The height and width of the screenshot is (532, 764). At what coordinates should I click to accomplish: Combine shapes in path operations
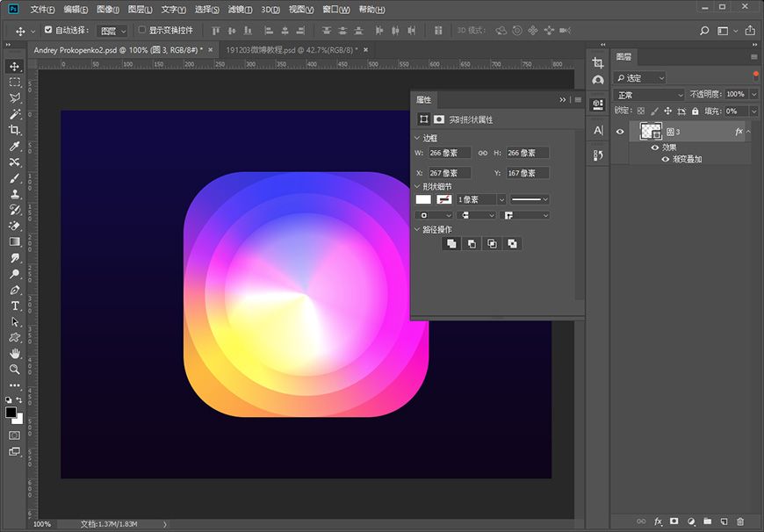pos(451,243)
